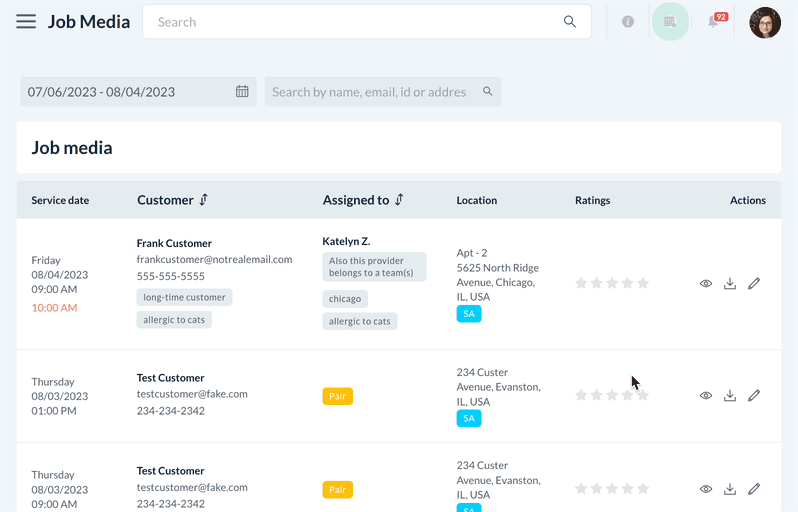
Task: Click the SA badge under Frank's location
Action: 469,314
